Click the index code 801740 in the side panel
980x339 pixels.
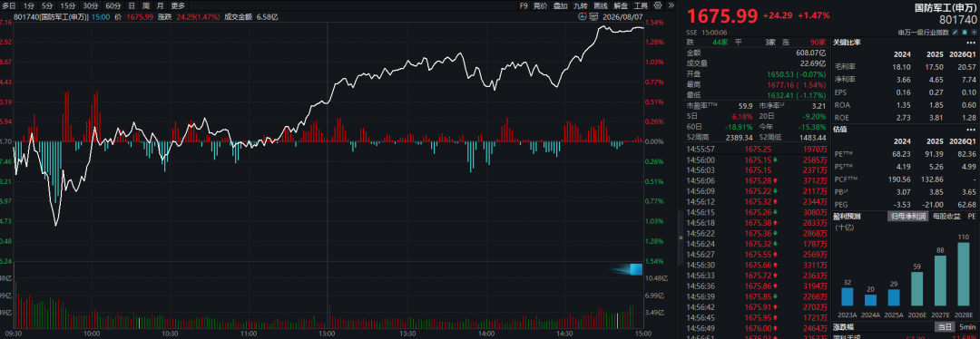[958, 20]
